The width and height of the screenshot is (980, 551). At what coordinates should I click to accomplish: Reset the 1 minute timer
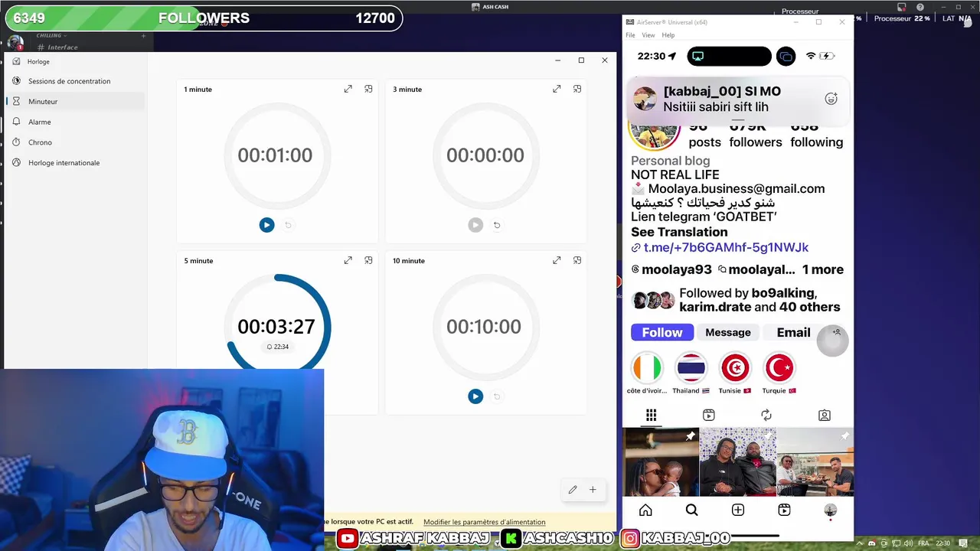pyautogui.click(x=288, y=225)
